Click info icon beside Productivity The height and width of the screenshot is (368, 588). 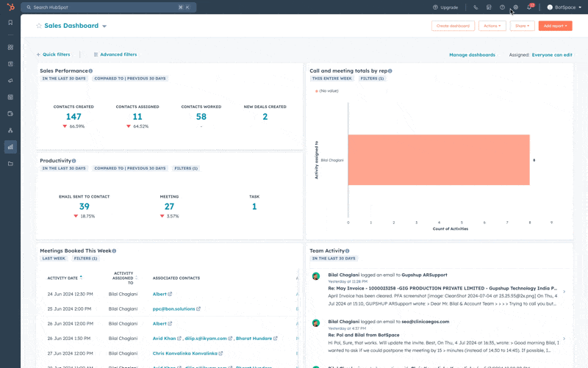pyautogui.click(x=74, y=161)
